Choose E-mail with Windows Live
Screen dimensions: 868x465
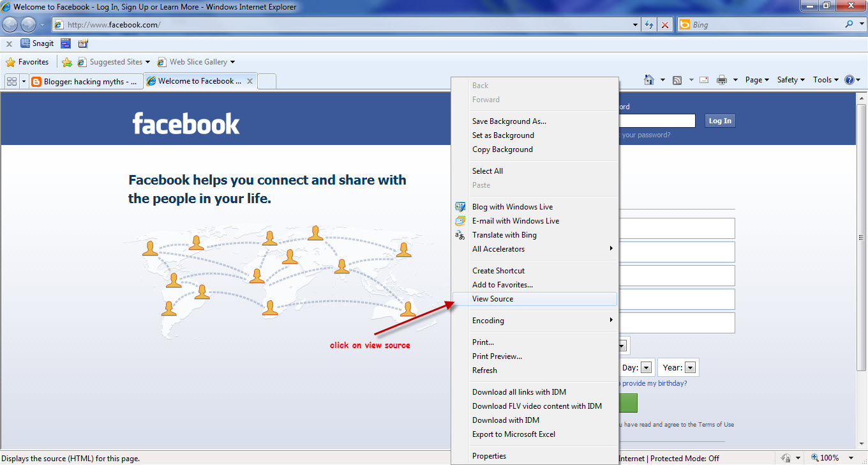(535, 221)
